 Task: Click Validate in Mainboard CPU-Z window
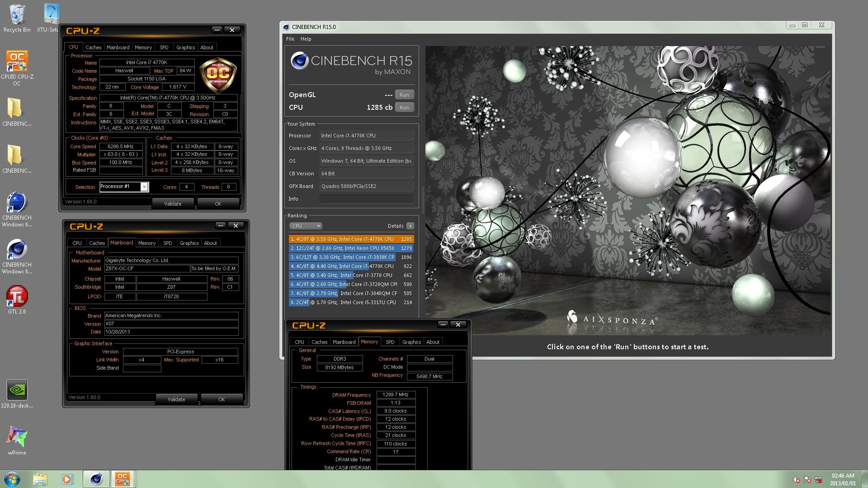(x=176, y=399)
